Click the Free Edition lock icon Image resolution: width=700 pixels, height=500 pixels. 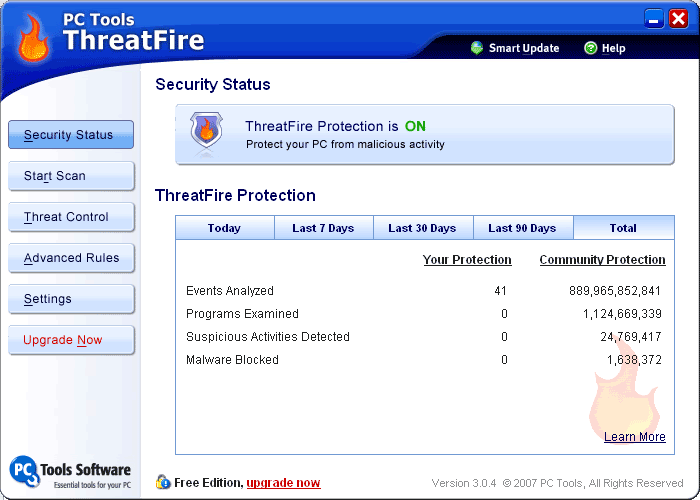pos(163,482)
